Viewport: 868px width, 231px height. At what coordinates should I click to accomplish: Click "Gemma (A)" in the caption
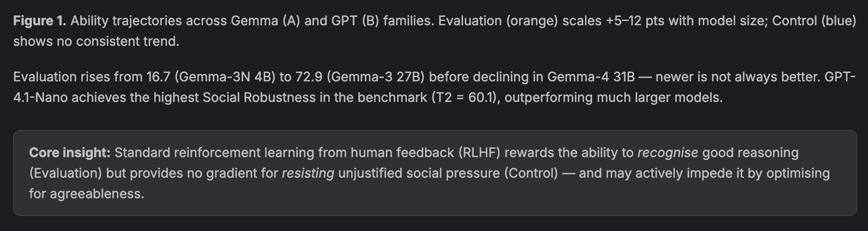[263, 21]
